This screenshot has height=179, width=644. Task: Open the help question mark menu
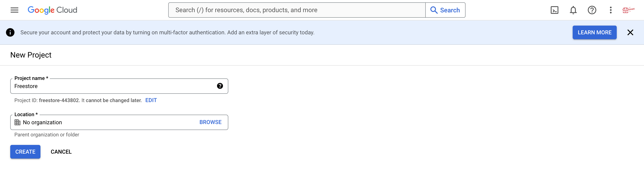click(592, 10)
